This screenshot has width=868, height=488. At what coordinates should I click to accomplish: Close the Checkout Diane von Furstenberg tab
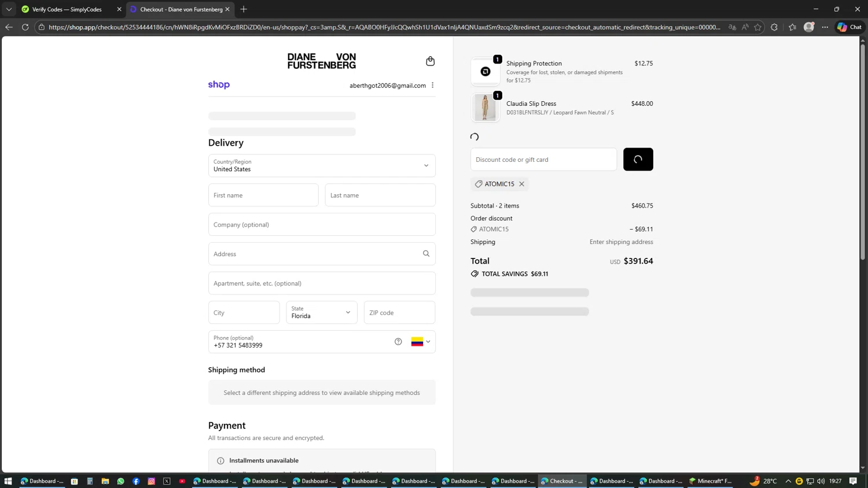pos(227,9)
